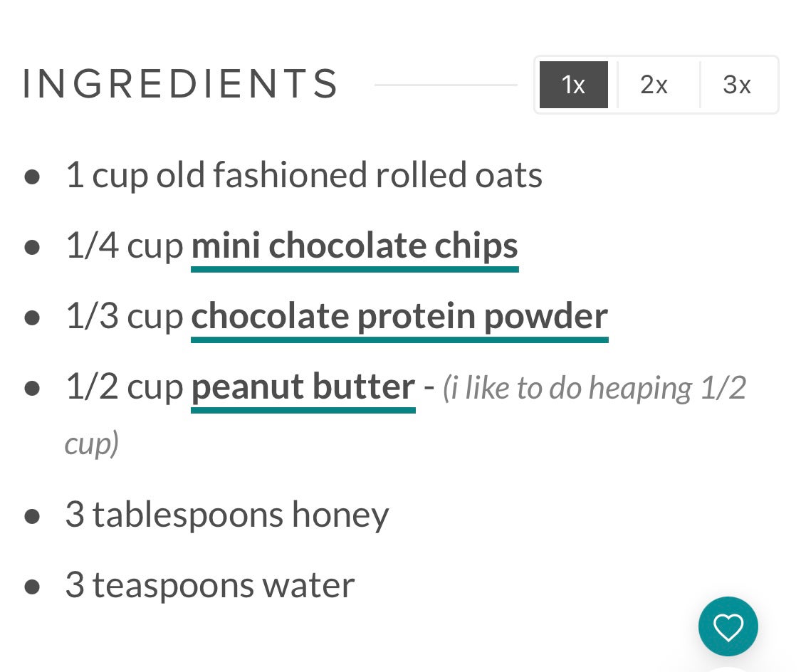Screen dimensions: 801x672
Task: Click the bullet beside water
Action: click(x=31, y=587)
